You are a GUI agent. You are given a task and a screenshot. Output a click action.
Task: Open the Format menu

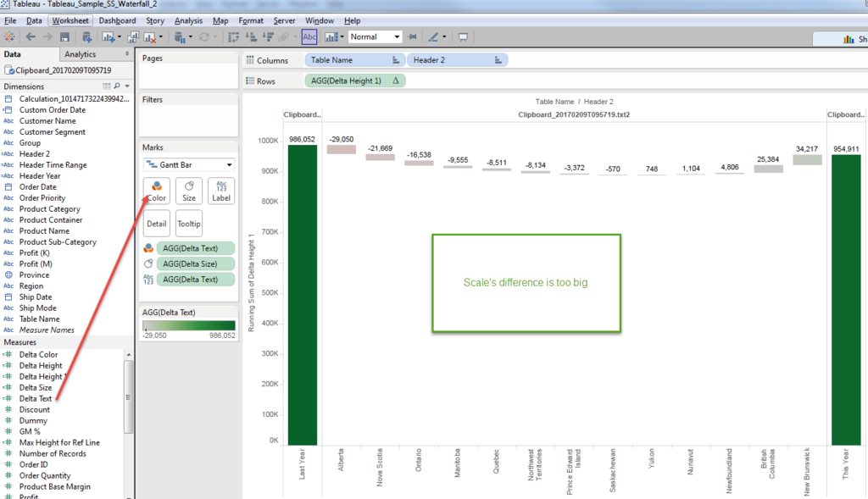pyautogui.click(x=251, y=20)
